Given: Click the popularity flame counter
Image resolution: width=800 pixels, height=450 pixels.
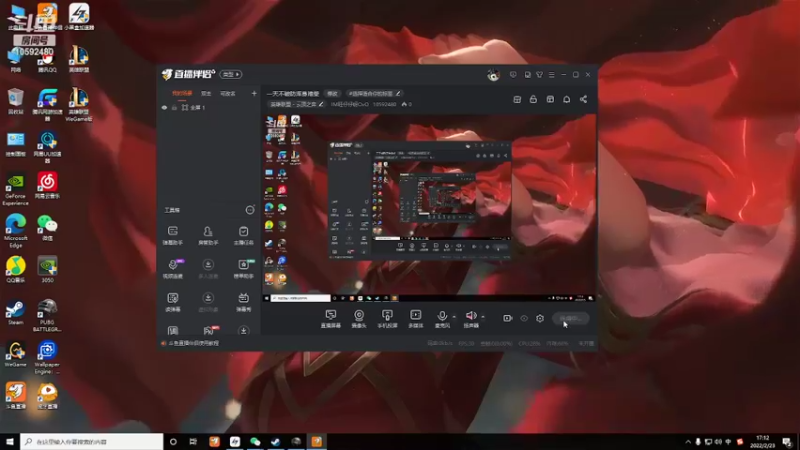Looking at the screenshot, I should click(x=407, y=104).
